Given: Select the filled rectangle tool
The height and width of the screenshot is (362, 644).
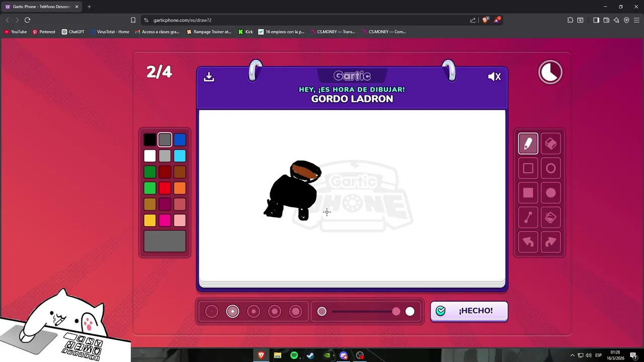Looking at the screenshot, I should tap(528, 193).
